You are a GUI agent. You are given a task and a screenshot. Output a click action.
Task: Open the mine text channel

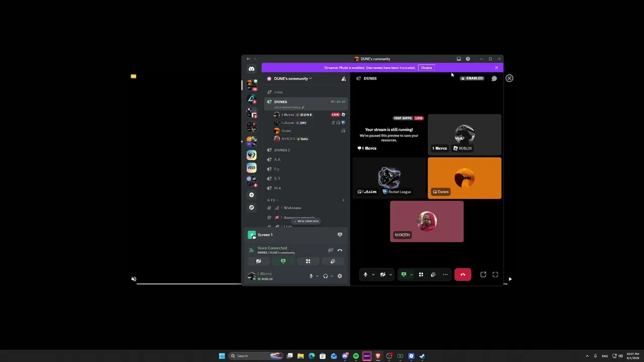(x=306, y=92)
